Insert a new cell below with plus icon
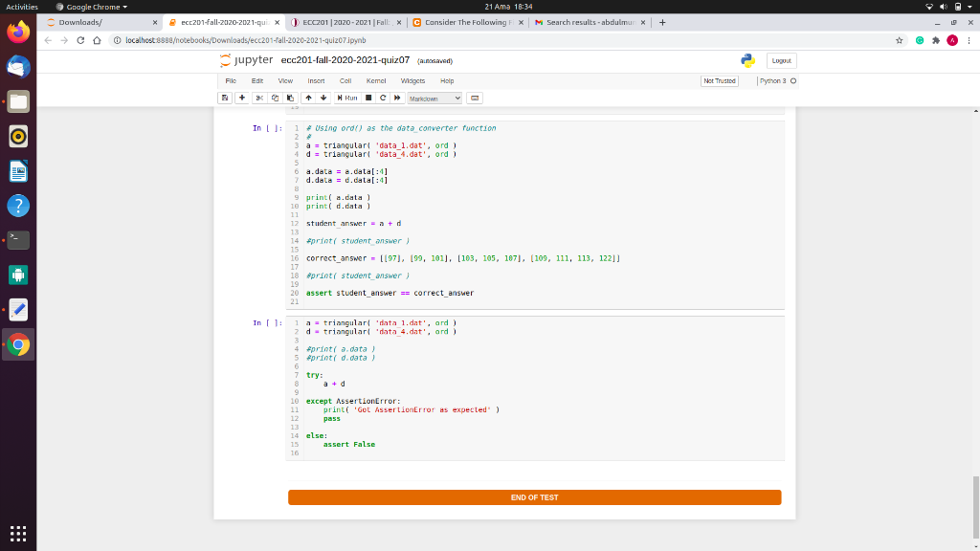This screenshot has width=980, height=551. pyautogui.click(x=243, y=98)
